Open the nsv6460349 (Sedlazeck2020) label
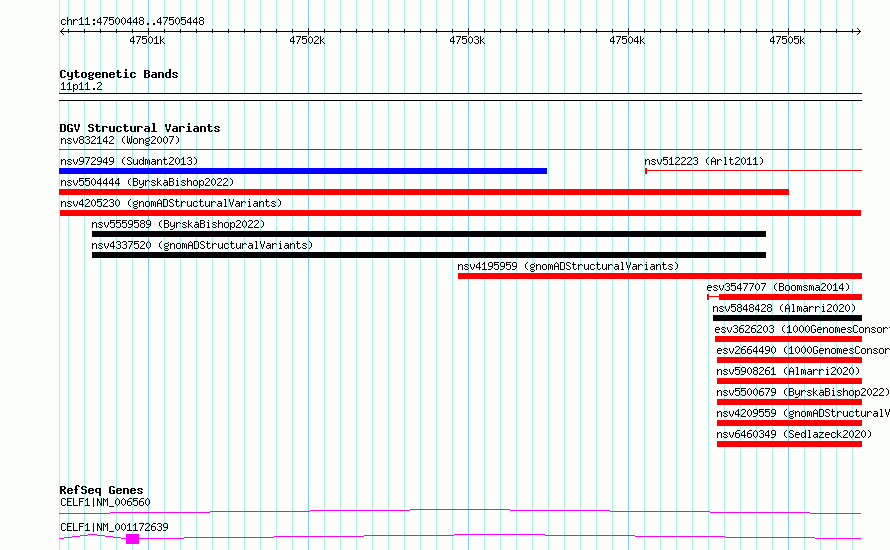 pos(794,434)
